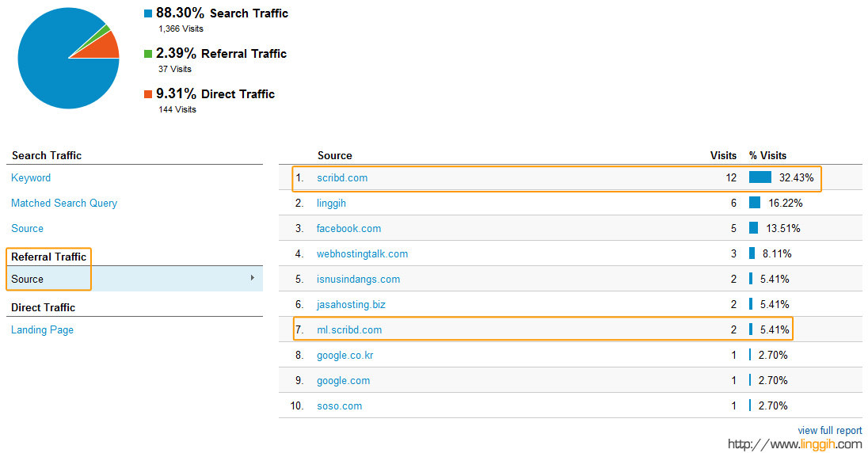Click the blue Search Traffic legend square
The height and width of the screenshot is (453, 868).
click(148, 13)
